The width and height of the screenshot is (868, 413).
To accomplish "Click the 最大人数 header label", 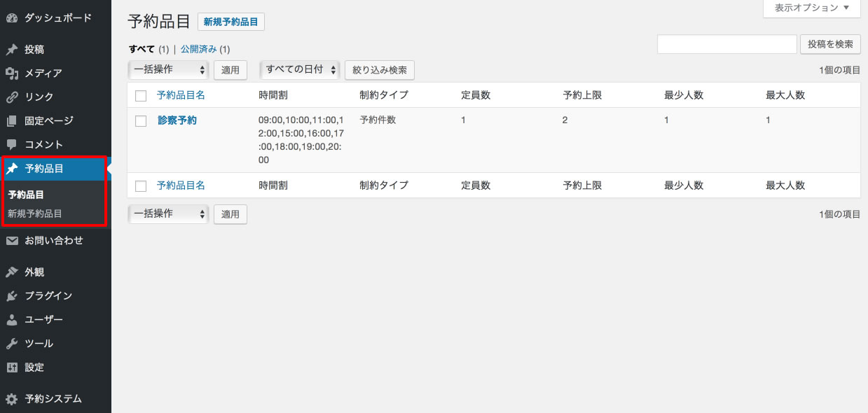I will (x=785, y=95).
